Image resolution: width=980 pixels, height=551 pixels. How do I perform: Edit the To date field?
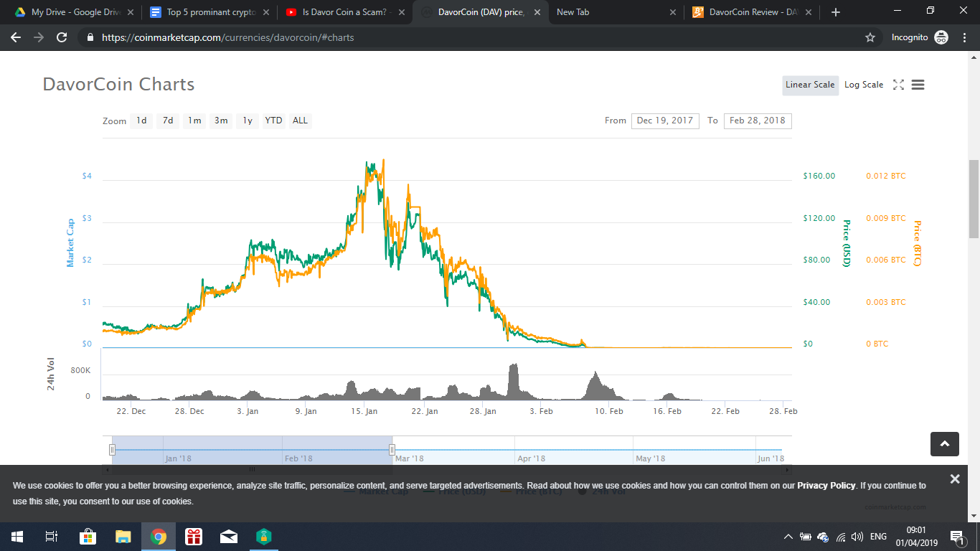(758, 121)
